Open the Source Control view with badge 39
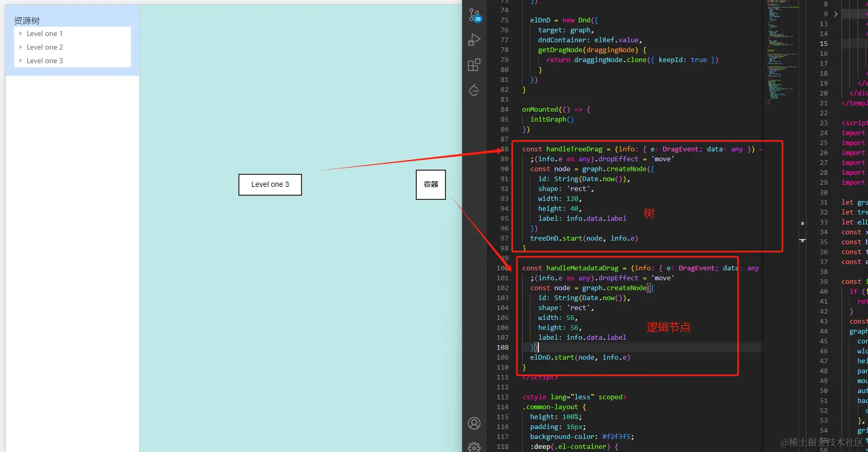This screenshot has height=452, width=868. (474, 15)
